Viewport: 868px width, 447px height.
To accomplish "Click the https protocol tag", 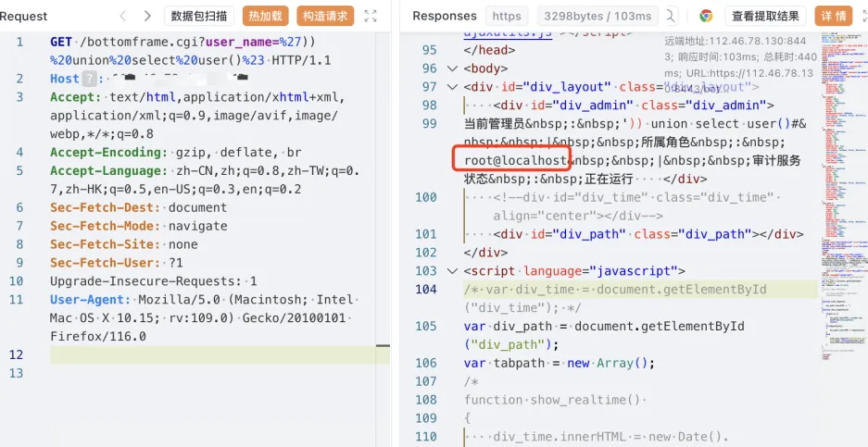I will (507, 16).
